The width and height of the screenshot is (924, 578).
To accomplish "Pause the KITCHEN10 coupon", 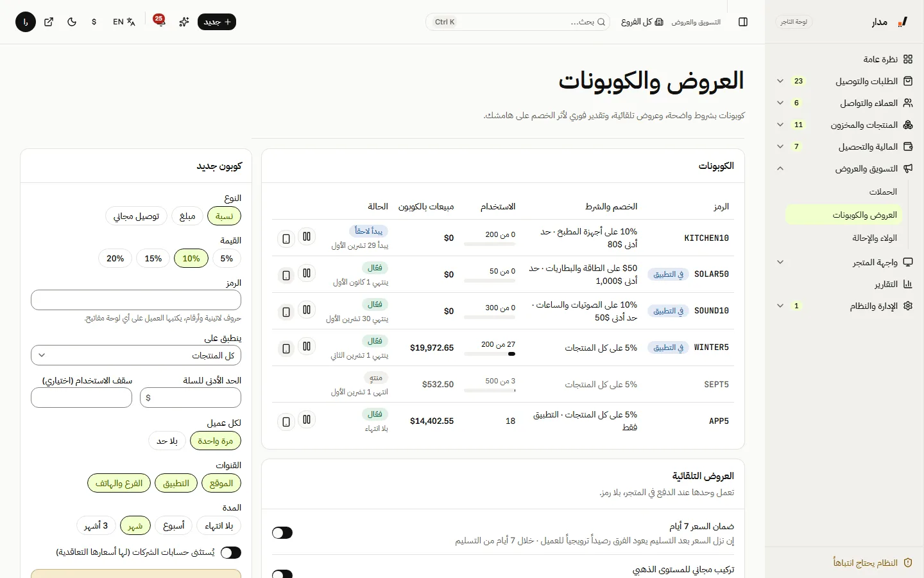I will [x=307, y=237].
